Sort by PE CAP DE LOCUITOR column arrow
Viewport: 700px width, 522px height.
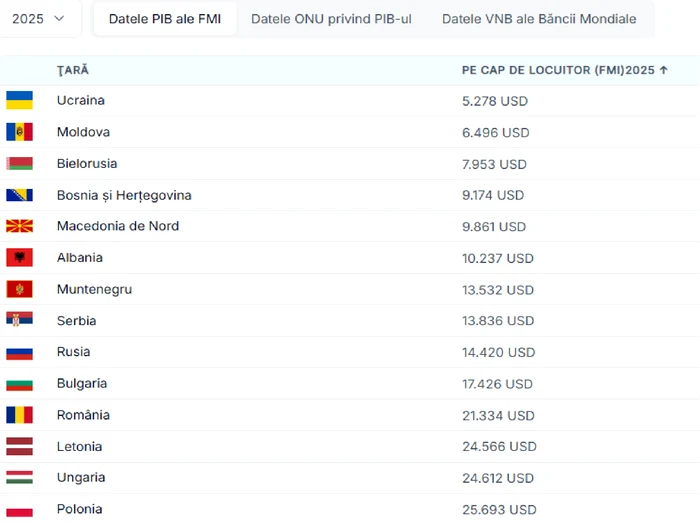(664, 70)
